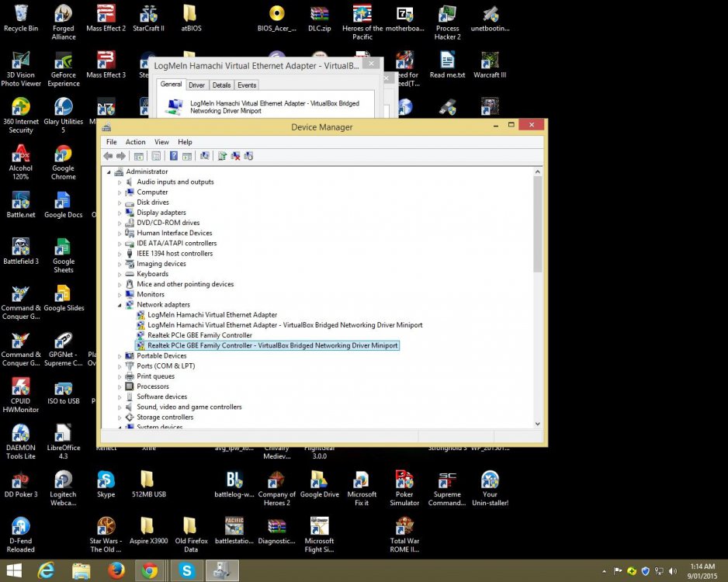Toggle the Show/Hide Console Tree toolbar icon
Image resolution: width=728 pixels, height=582 pixels.
(138, 156)
